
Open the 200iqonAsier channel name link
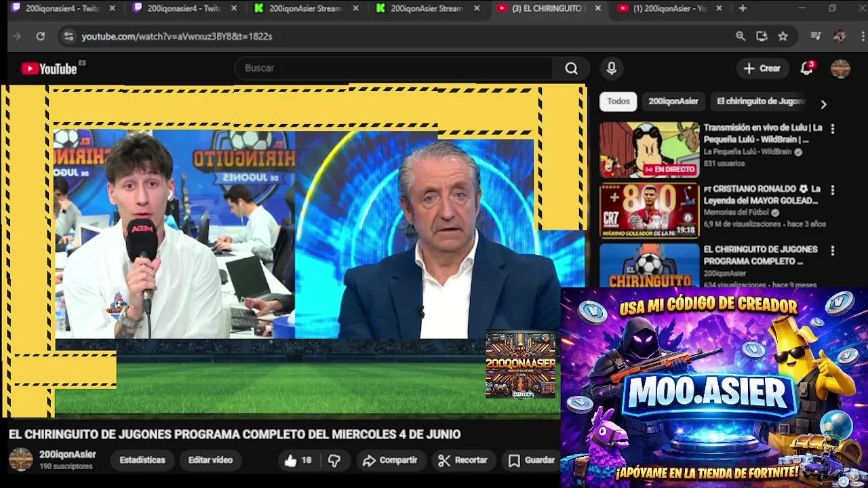68,455
